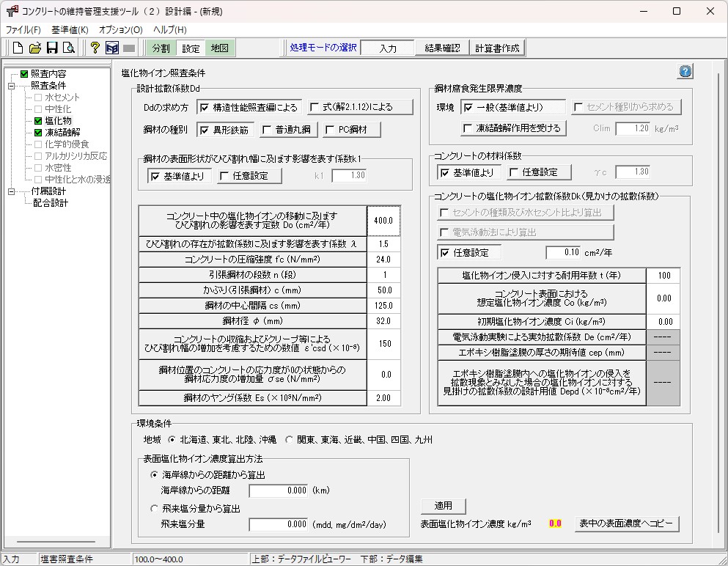Switch to 計算書作成 processing mode
This screenshot has width=728, height=566.
tap(497, 48)
